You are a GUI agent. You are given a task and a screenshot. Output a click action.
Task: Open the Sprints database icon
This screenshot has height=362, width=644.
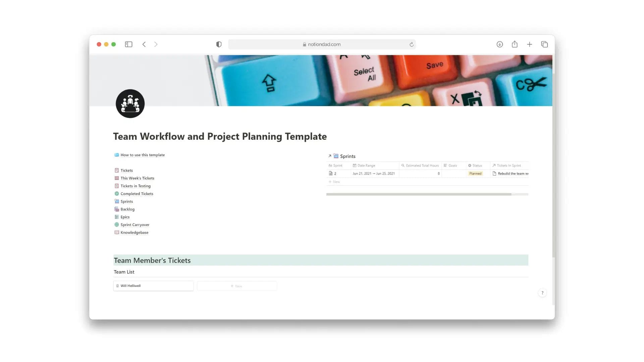336,156
